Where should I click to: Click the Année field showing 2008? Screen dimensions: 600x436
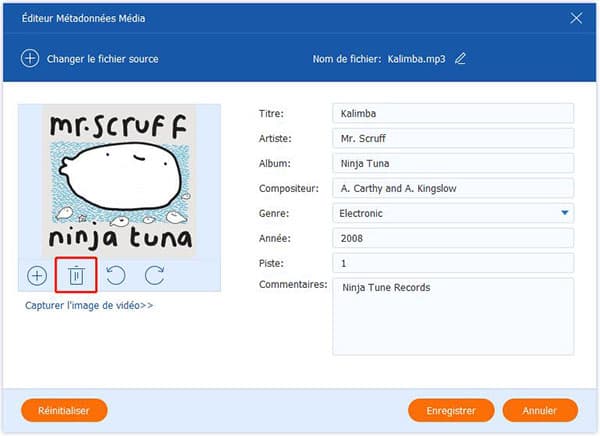453,238
